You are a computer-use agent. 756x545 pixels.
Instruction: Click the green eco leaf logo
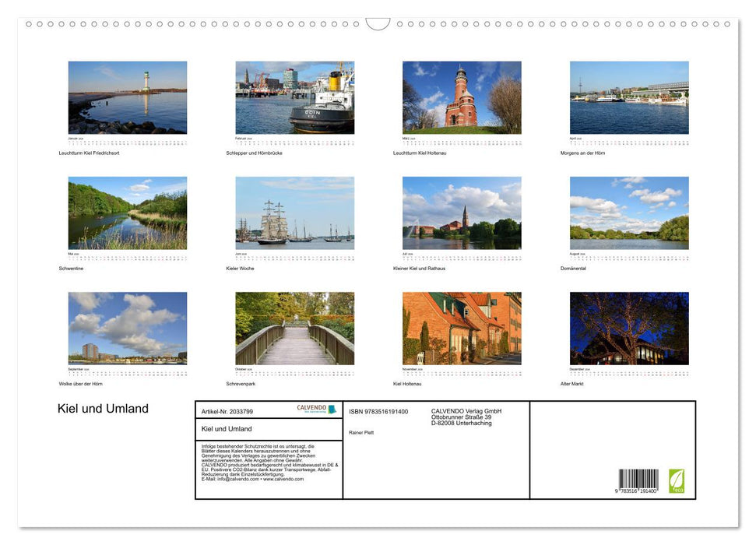click(678, 482)
